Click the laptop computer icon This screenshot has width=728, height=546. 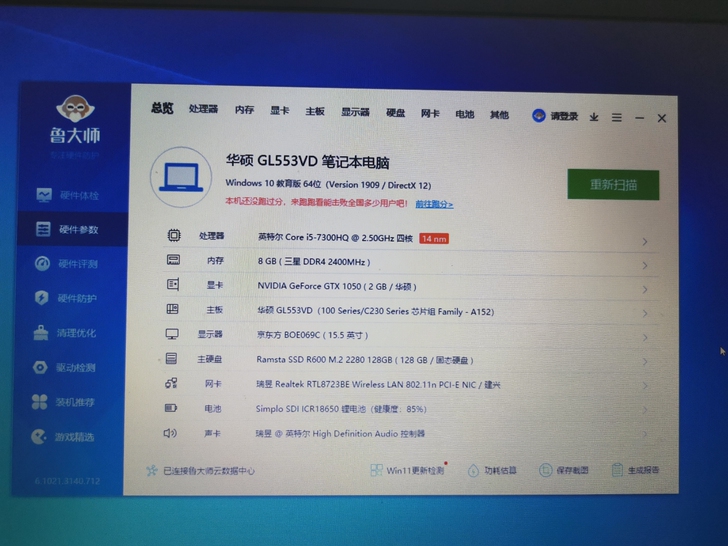point(181,177)
